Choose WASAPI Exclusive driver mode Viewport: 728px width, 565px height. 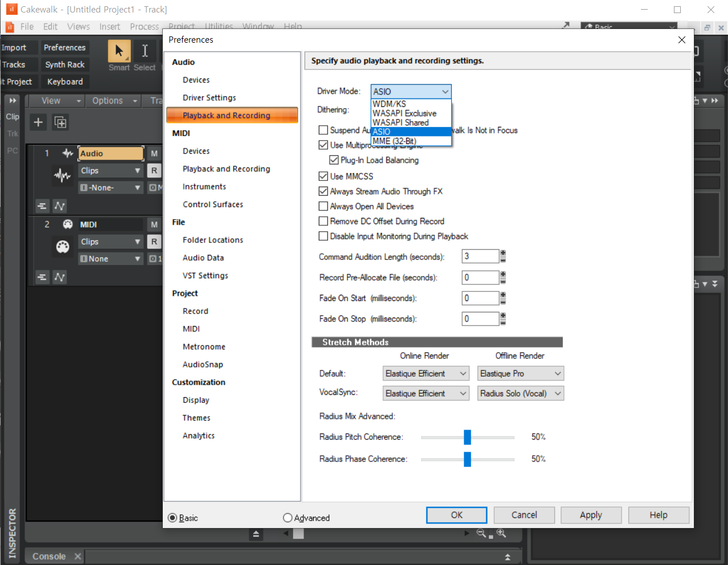[411, 113]
